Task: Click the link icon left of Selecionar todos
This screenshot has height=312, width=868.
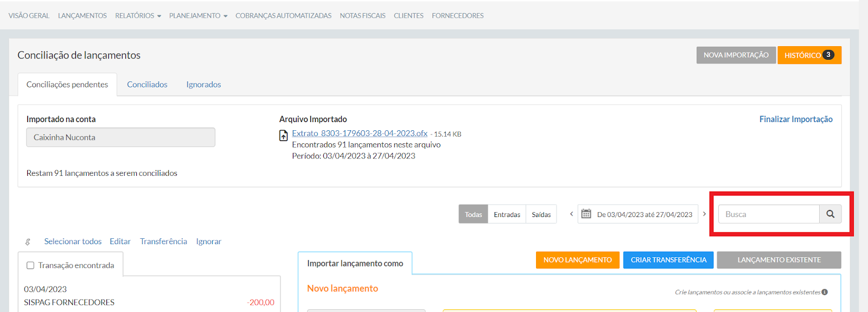Action: click(x=28, y=242)
